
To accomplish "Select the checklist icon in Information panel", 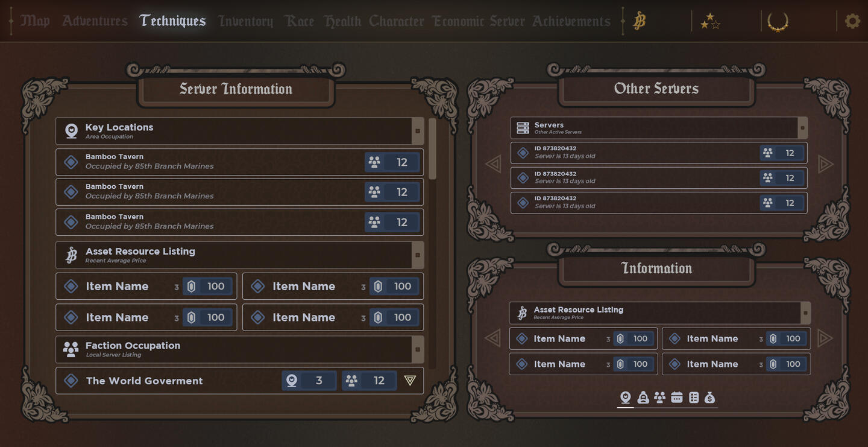I will click(693, 398).
